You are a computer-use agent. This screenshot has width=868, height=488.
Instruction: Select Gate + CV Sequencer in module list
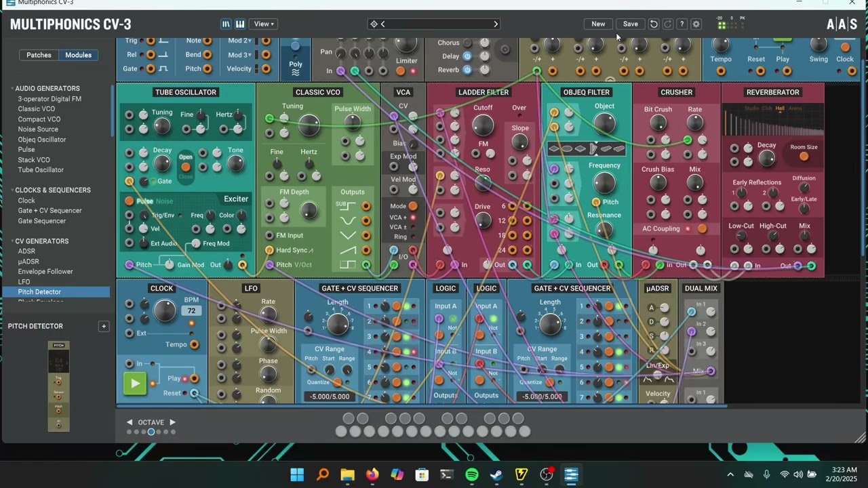(x=50, y=211)
